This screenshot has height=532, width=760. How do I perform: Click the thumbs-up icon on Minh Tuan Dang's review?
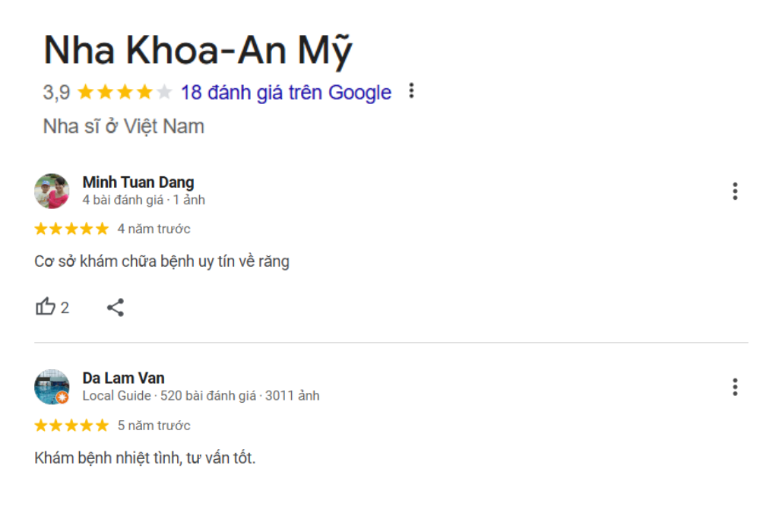coord(46,306)
